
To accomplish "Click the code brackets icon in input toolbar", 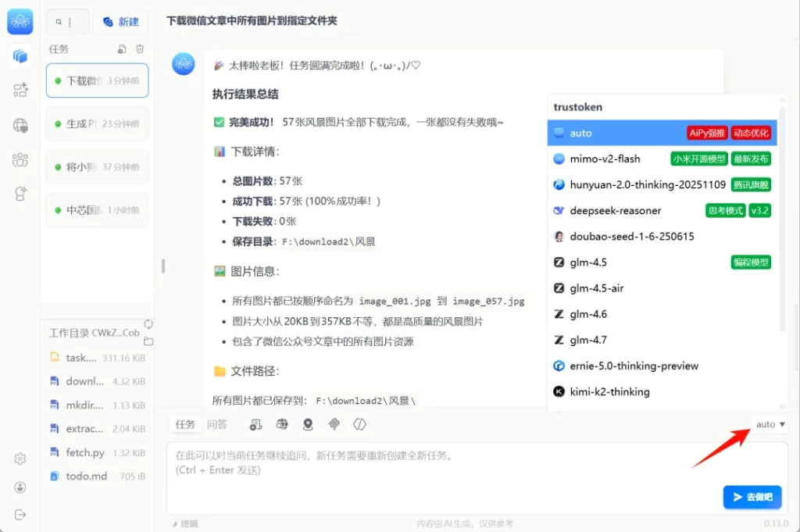I will (x=359, y=424).
